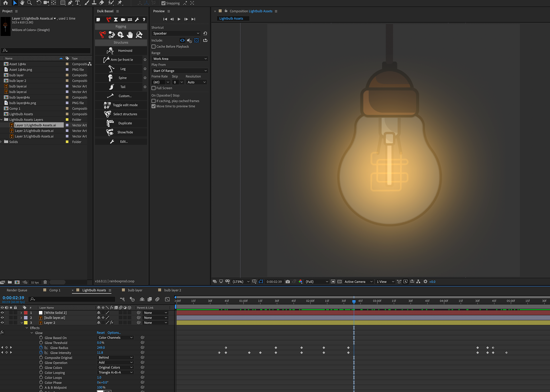Hide the White Solid 2 layer
Screen dimensions: 550x392
pyautogui.click(x=2, y=313)
